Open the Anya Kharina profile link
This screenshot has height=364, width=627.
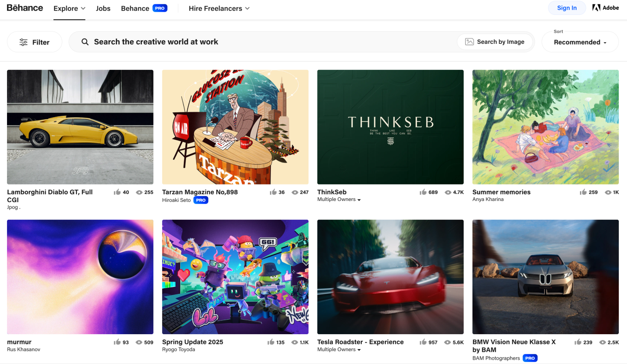point(488,199)
